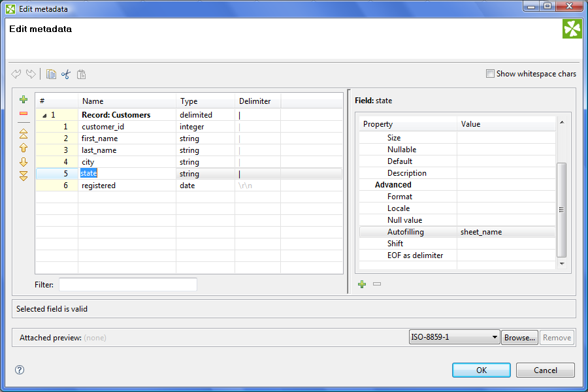Click into the Filter input field
Image resolution: width=588 pixels, height=392 pixels.
click(128, 285)
